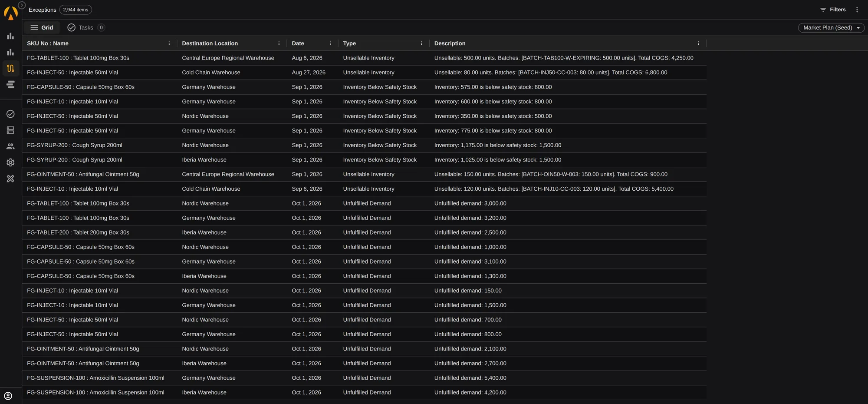Select the FG-TABLET-100 row dated Aug 6, 2026
Viewport: 868px width, 404px height.
(364, 58)
